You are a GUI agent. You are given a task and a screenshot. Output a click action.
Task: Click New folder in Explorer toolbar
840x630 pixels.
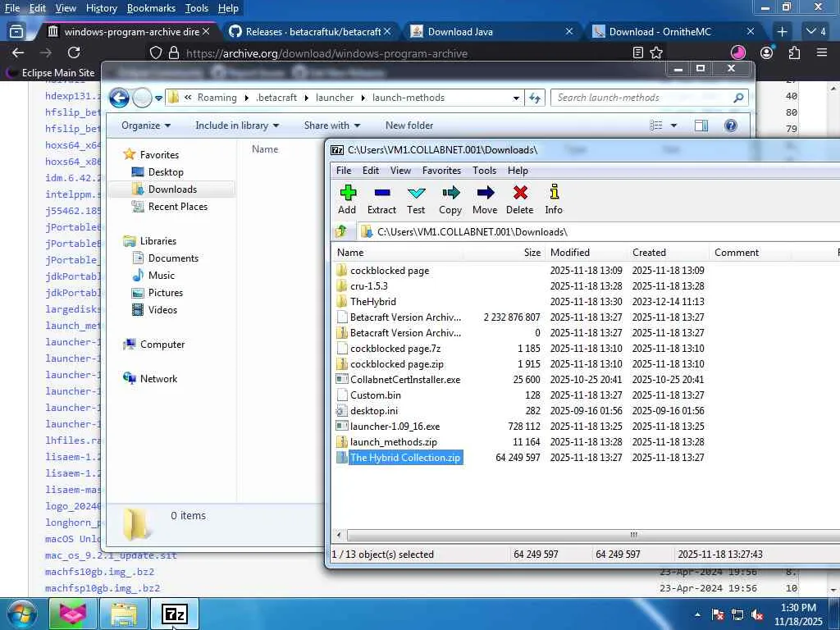pos(409,126)
